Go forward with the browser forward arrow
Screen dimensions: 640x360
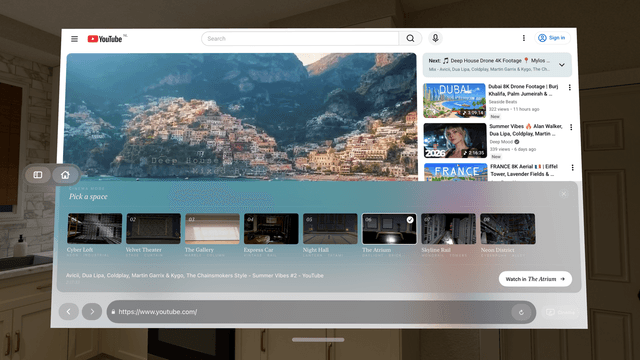[92, 312]
